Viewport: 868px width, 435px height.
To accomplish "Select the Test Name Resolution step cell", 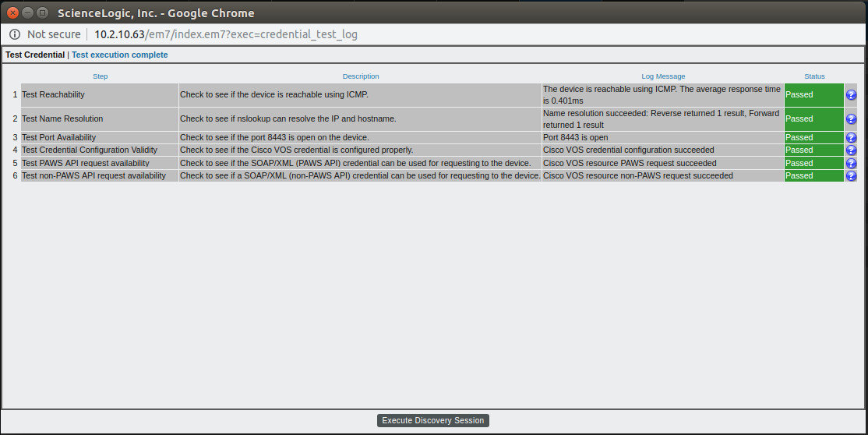I will coord(100,119).
